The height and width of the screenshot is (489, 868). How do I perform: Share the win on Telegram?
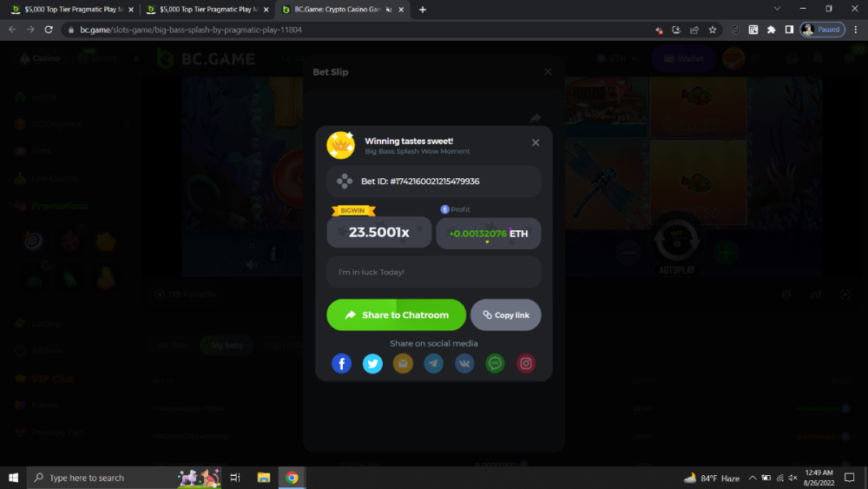pos(434,364)
